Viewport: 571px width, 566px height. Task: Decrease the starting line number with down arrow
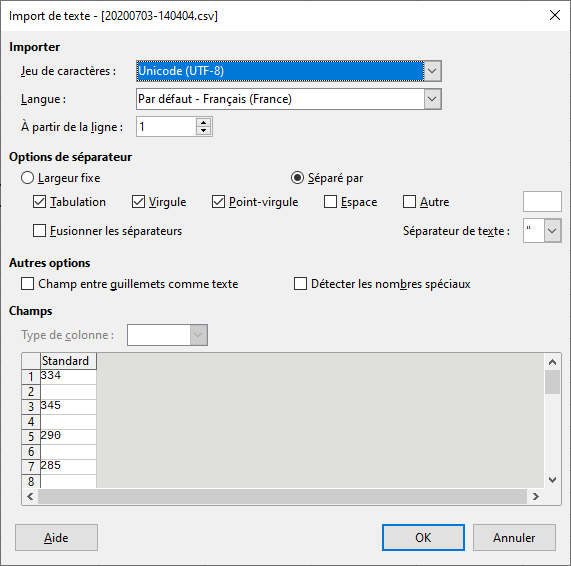coord(203,131)
